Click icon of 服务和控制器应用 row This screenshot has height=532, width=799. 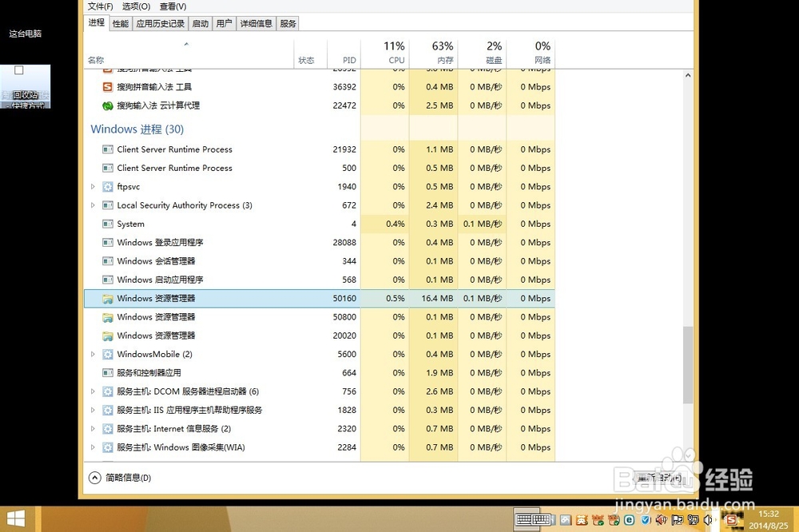point(108,373)
